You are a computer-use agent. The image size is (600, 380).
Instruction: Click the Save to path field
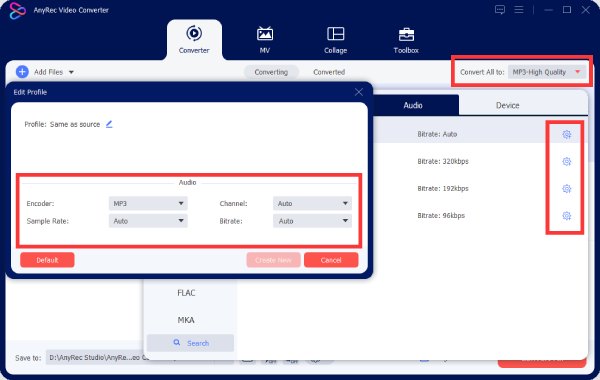point(98,357)
